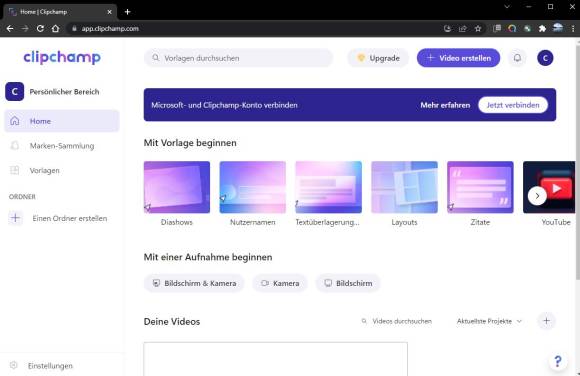Viewport: 580px width, 376px height.
Task: Open the Nutzernamen template thumbnail
Action: [x=253, y=187]
